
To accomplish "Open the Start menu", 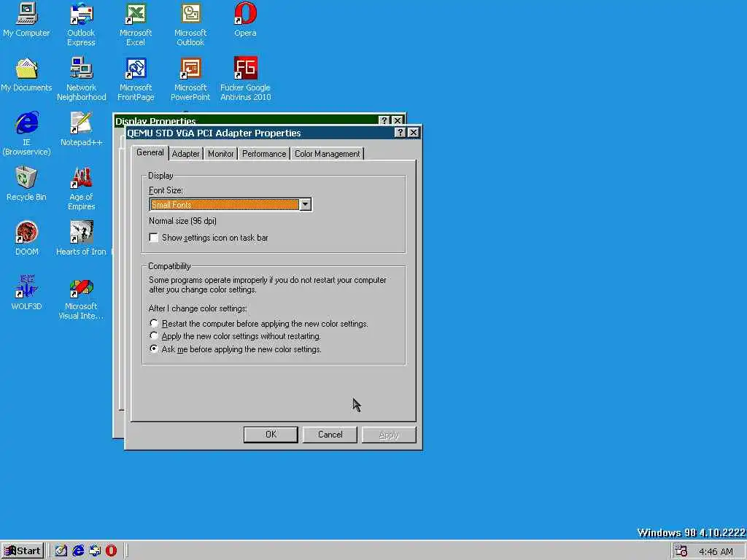I will [x=23, y=551].
